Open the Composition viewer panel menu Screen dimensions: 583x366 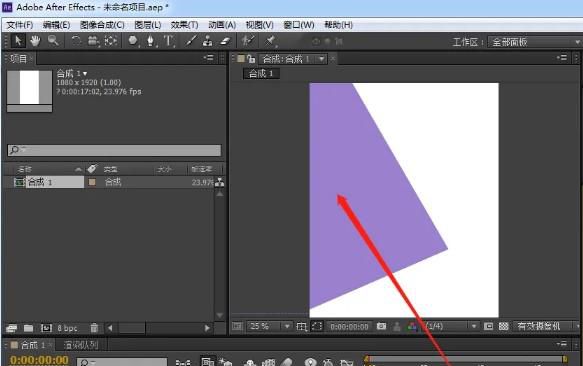[x=562, y=58]
